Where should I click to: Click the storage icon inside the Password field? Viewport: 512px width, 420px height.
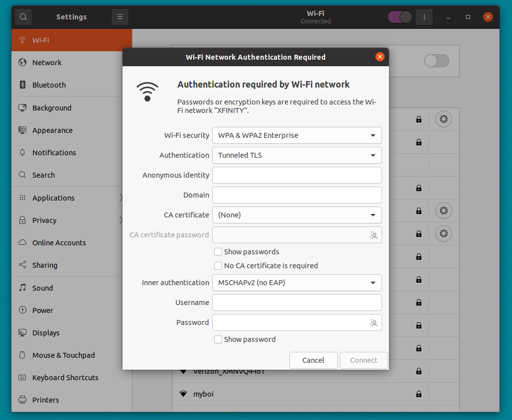point(374,323)
